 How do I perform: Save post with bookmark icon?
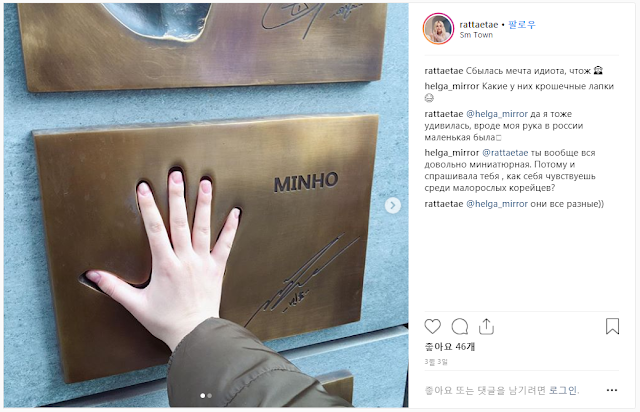[612, 326]
